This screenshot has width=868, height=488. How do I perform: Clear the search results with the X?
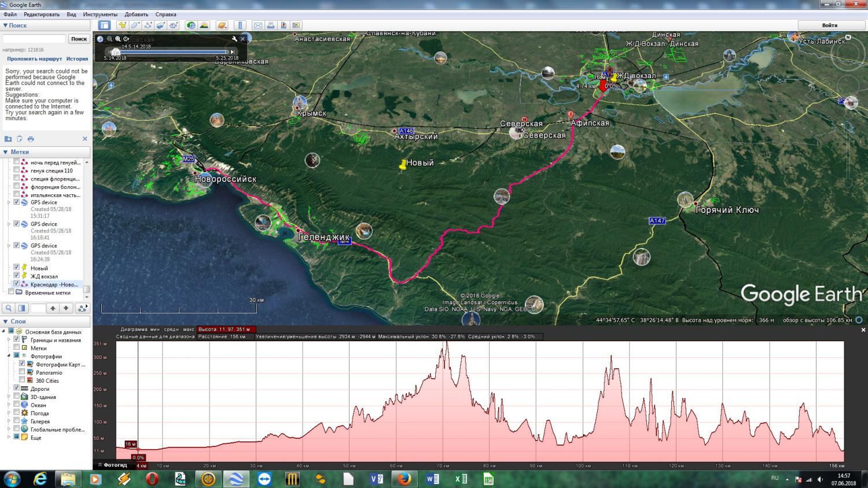tap(84, 139)
